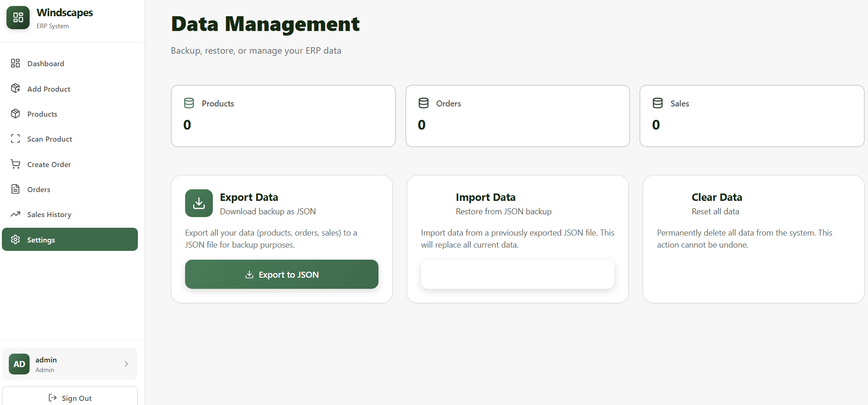
Task: Select the Products count card
Action: click(x=283, y=116)
